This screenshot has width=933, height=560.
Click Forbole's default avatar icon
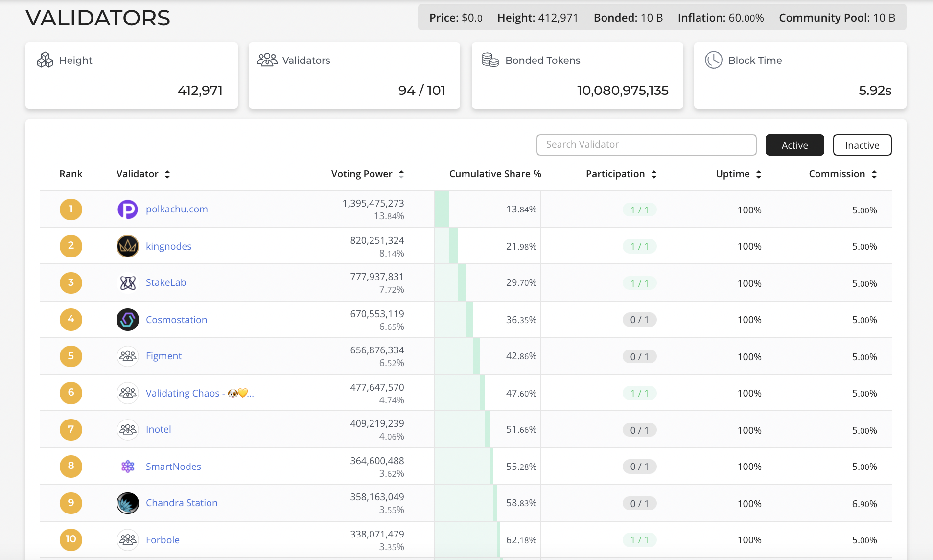coord(128,540)
